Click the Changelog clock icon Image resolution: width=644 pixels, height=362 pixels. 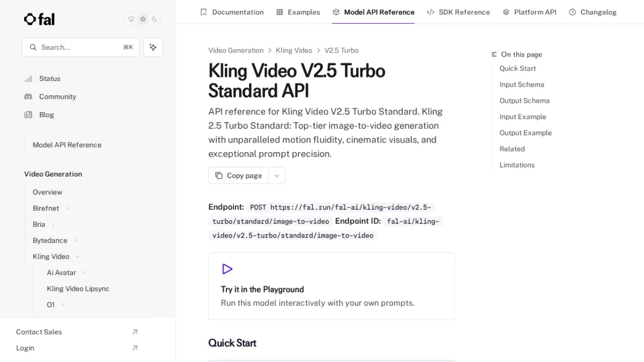[x=573, y=12]
